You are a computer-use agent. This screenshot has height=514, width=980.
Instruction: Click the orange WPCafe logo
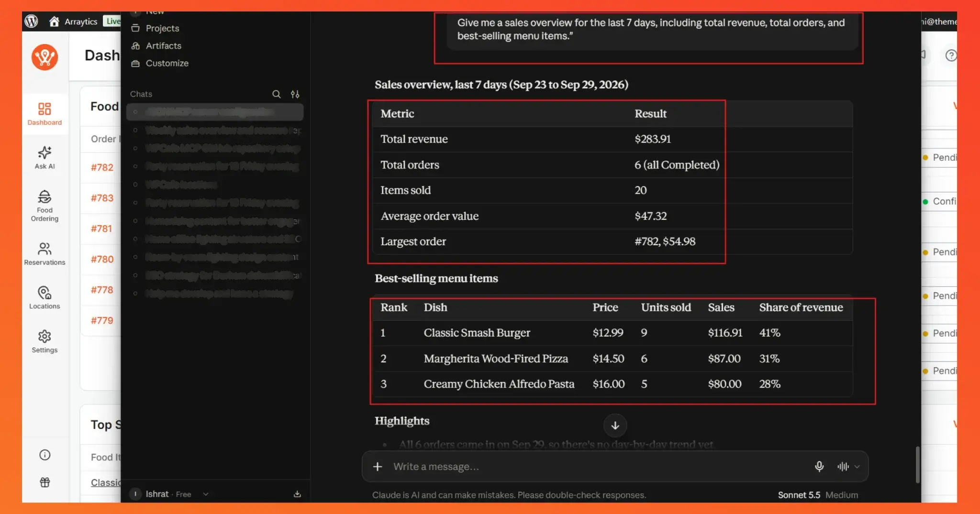tap(45, 57)
